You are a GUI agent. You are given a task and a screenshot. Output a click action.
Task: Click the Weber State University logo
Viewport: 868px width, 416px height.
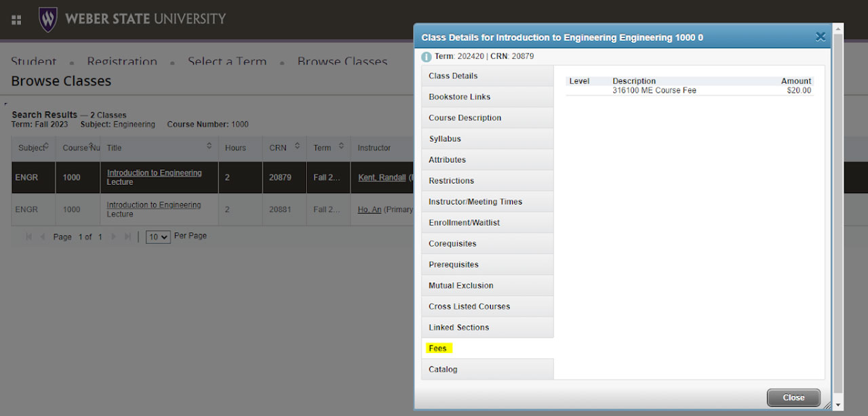click(x=132, y=19)
